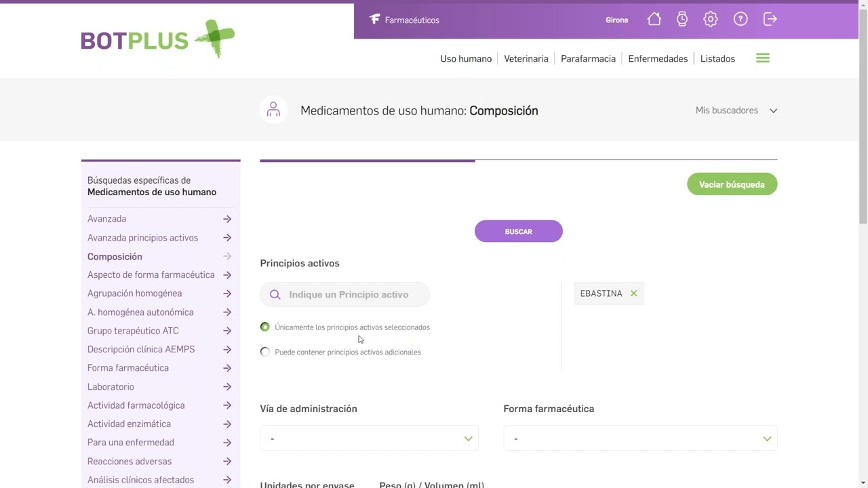Open the settings gear icon
The image size is (868, 488).
click(x=711, y=20)
